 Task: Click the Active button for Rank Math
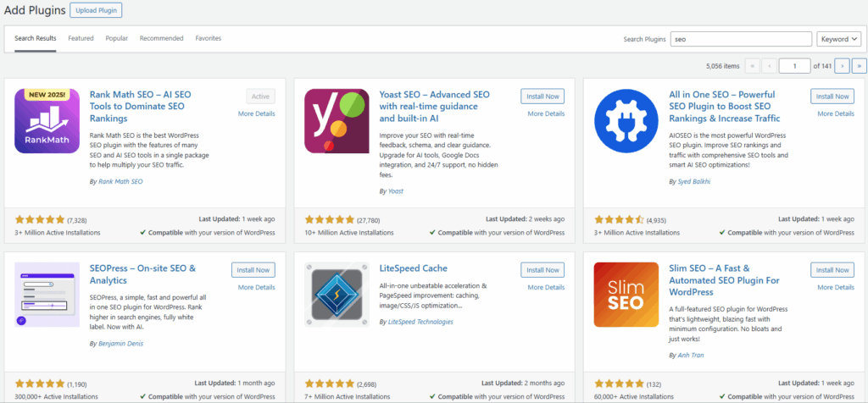click(261, 97)
